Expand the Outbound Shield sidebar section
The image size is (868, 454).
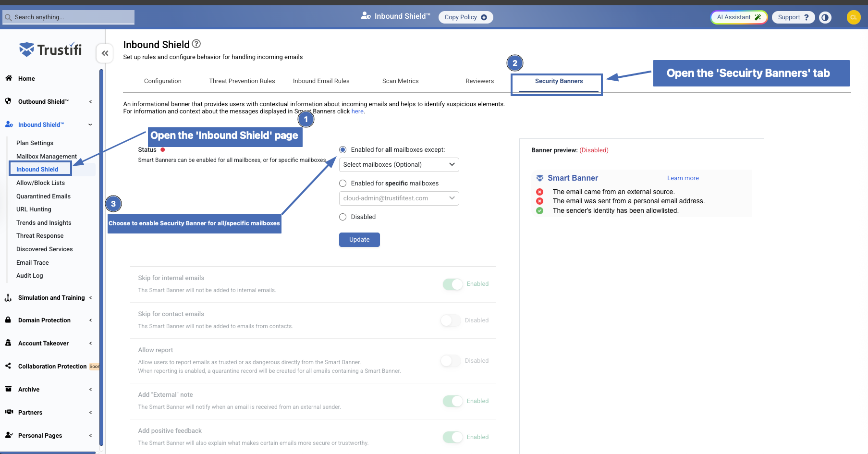pos(90,101)
